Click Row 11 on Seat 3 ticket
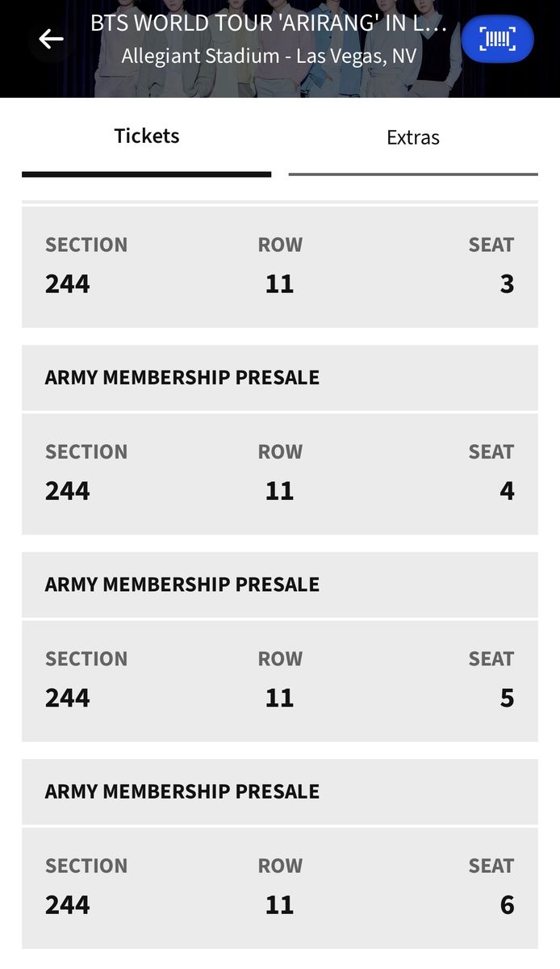 [279, 283]
